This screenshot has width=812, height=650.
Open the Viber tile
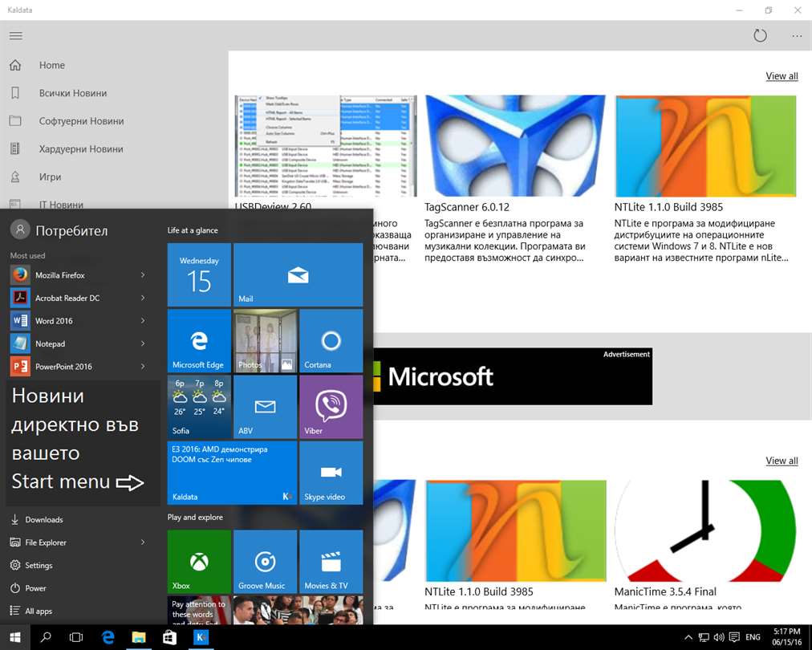pyautogui.click(x=331, y=407)
